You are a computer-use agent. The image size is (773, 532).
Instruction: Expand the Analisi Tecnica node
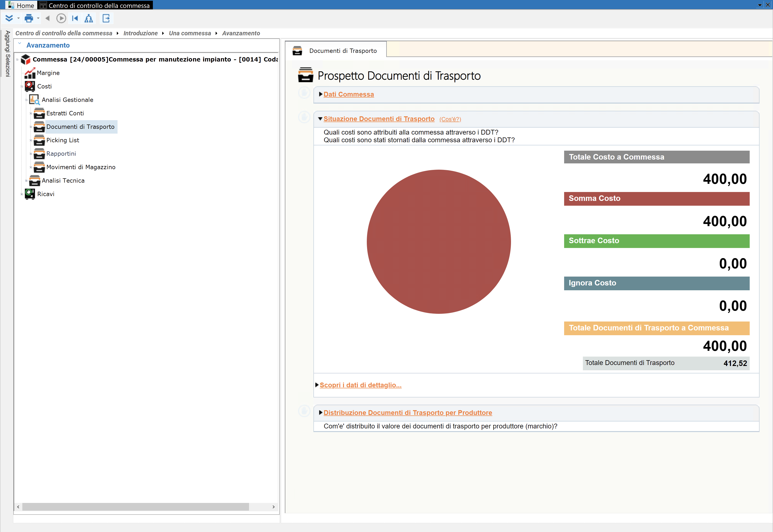[x=26, y=181]
